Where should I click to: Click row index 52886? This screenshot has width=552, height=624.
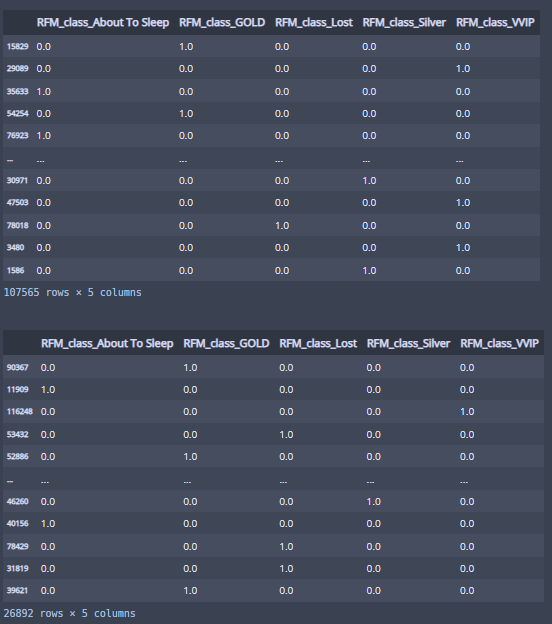tap(18, 456)
